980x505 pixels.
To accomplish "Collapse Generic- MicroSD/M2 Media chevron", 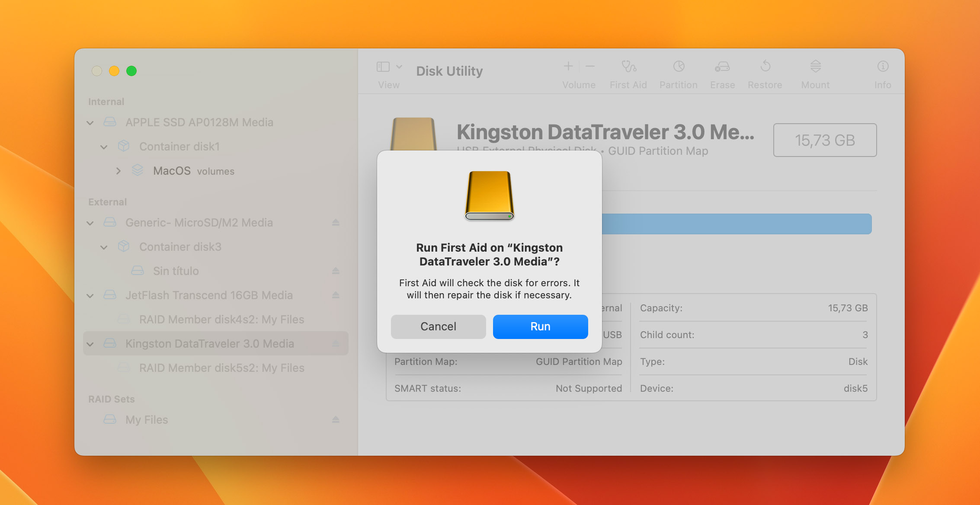I will click(90, 223).
